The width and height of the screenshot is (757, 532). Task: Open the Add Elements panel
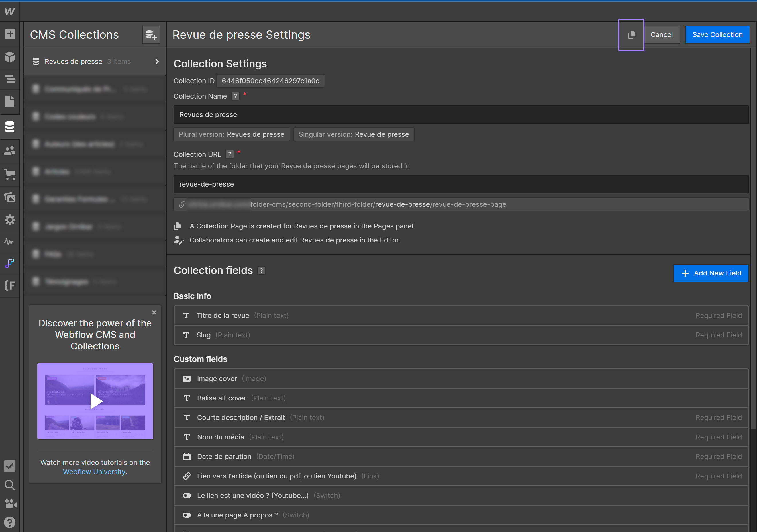point(10,34)
